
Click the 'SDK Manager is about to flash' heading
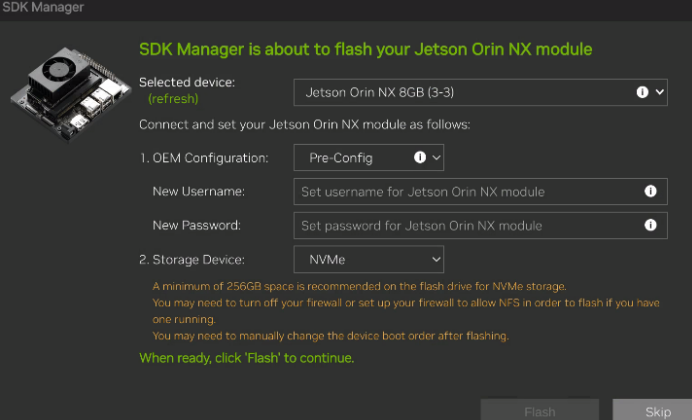click(365, 49)
